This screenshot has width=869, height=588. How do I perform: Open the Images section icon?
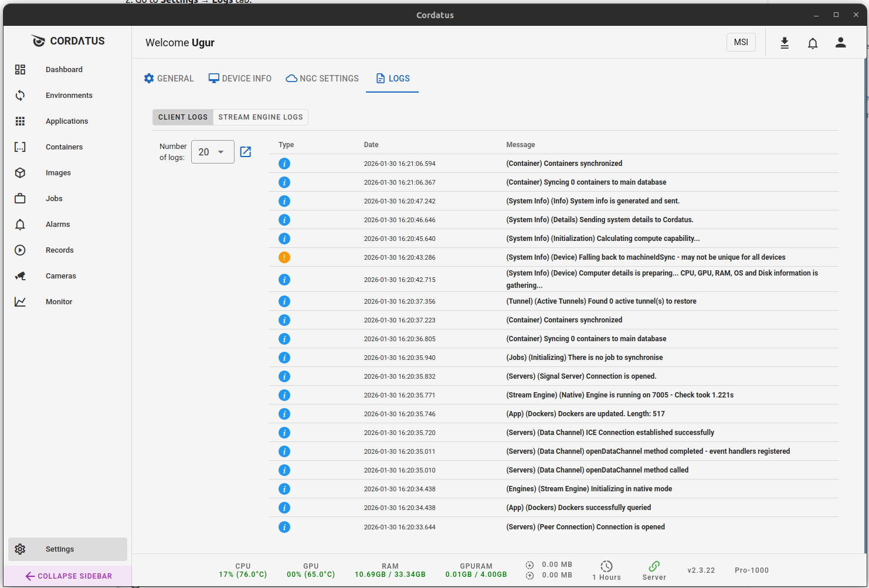click(x=20, y=172)
